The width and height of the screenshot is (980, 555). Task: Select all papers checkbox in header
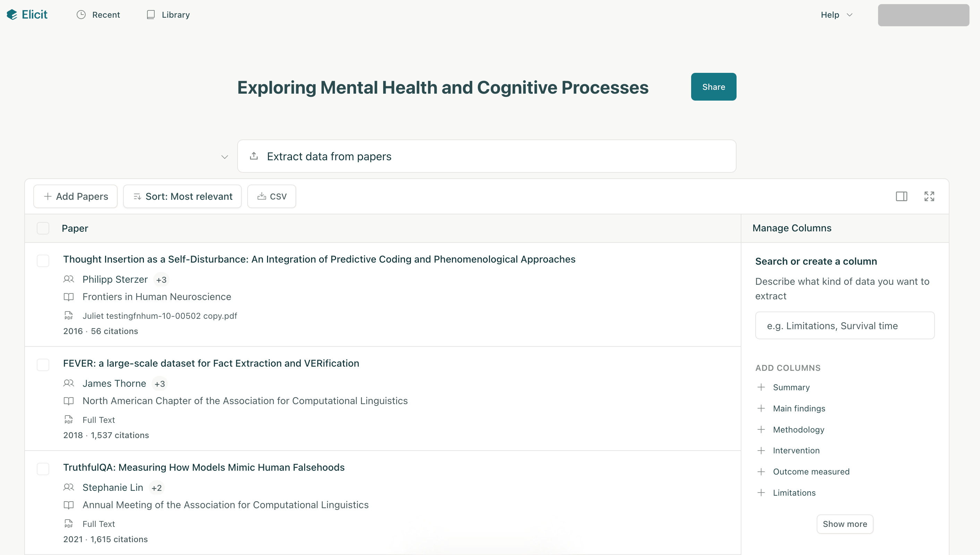tap(43, 228)
